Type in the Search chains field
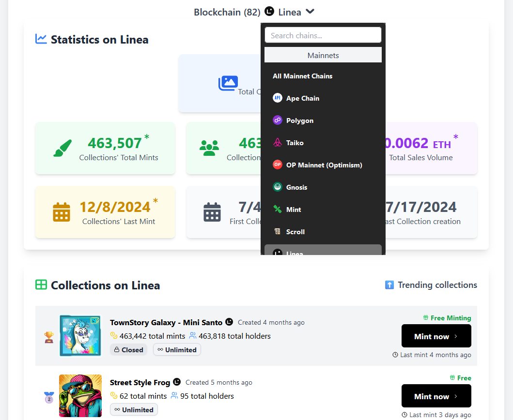This screenshot has height=420, width=513. pyautogui.click(x=323, y=35)
